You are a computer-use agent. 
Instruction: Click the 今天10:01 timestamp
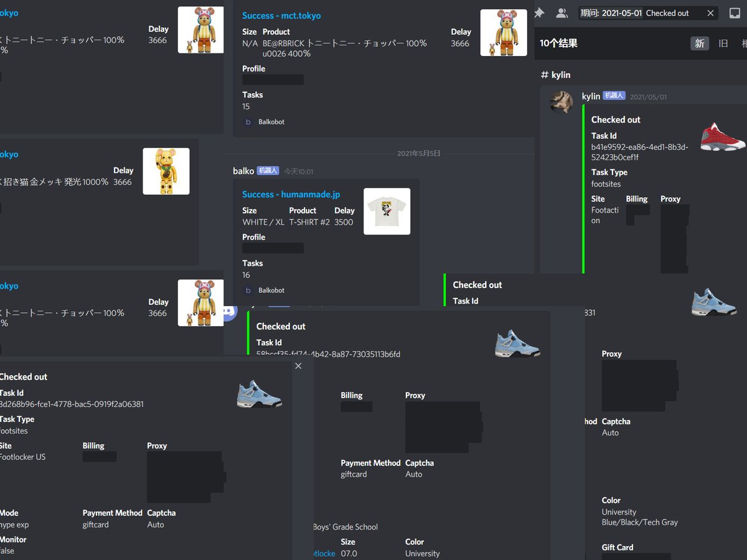pos(299,171)
